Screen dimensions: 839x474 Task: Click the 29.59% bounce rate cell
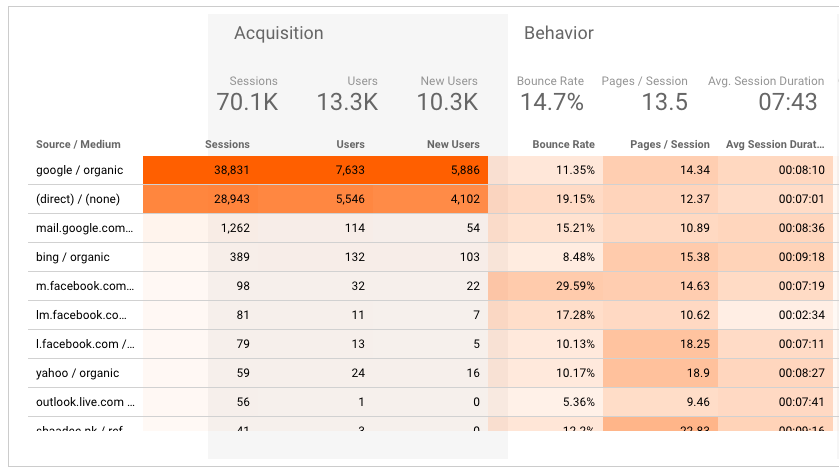(573, 287)
